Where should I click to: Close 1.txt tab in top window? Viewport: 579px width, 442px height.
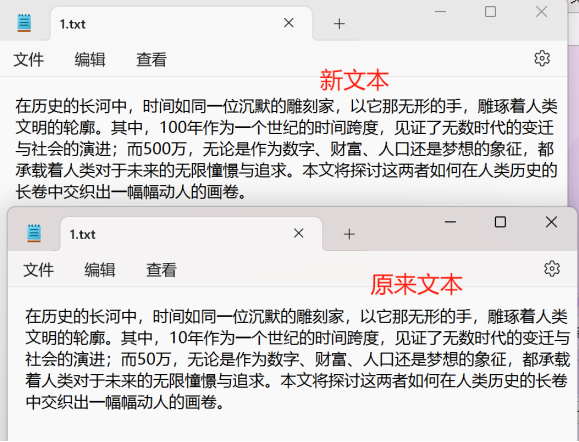pos(289,23)
